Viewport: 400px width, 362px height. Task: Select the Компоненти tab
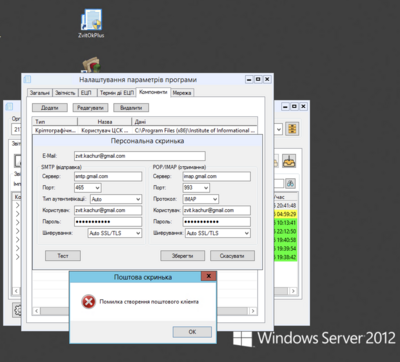click(153, 92)
